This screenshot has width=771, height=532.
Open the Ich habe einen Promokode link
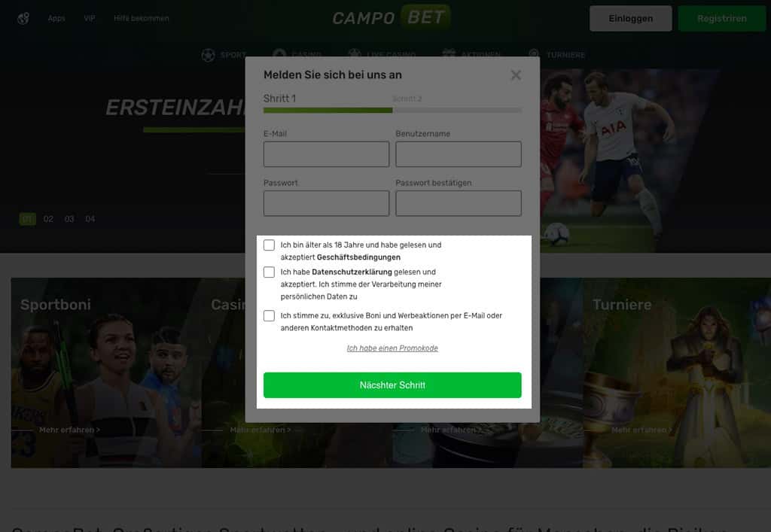click(392, 348)
